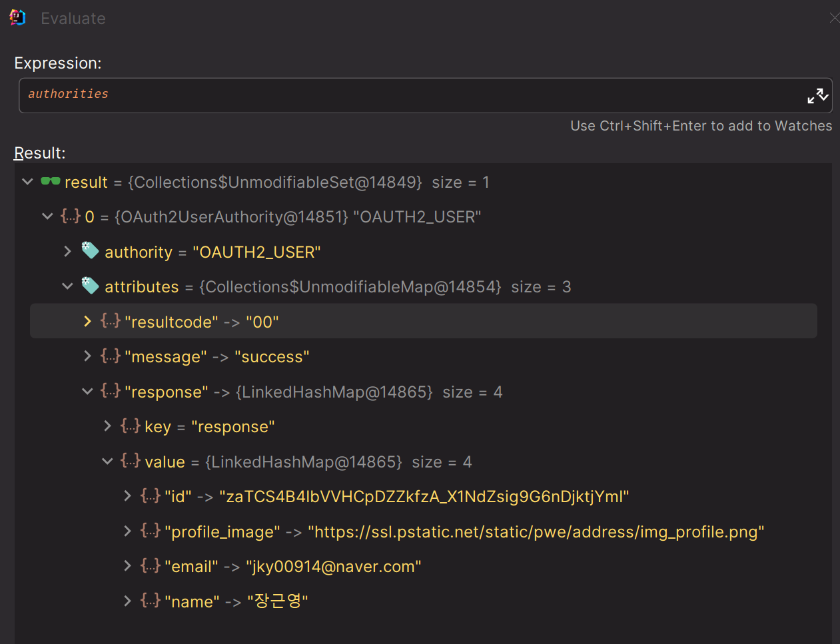840x644 pixels.
Task: Collapse the attributes map node
Action: pos(67,286)
